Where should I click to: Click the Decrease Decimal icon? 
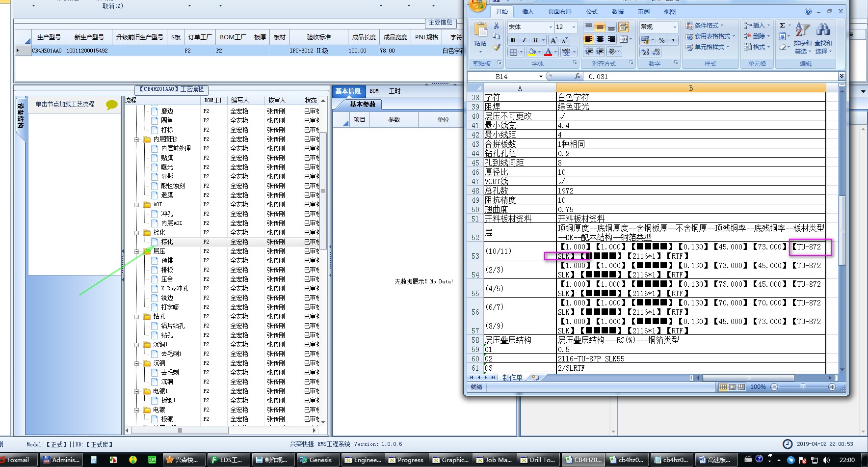(657, 52)
